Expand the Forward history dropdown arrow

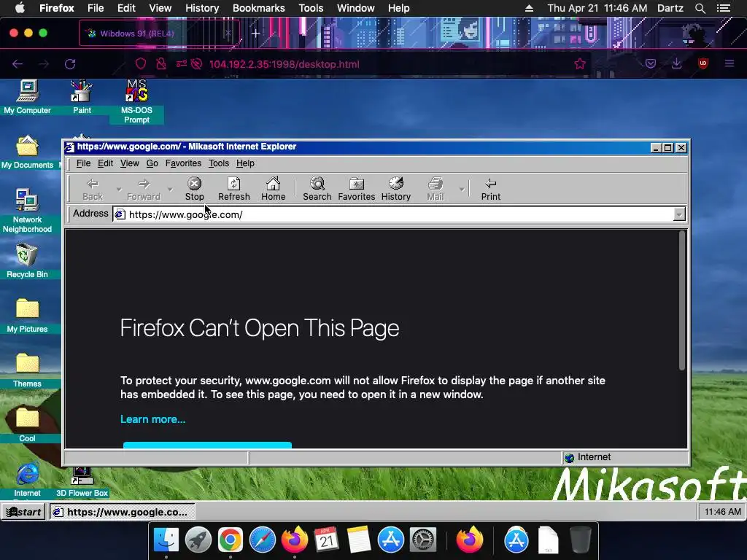click(x=170, y=189)
